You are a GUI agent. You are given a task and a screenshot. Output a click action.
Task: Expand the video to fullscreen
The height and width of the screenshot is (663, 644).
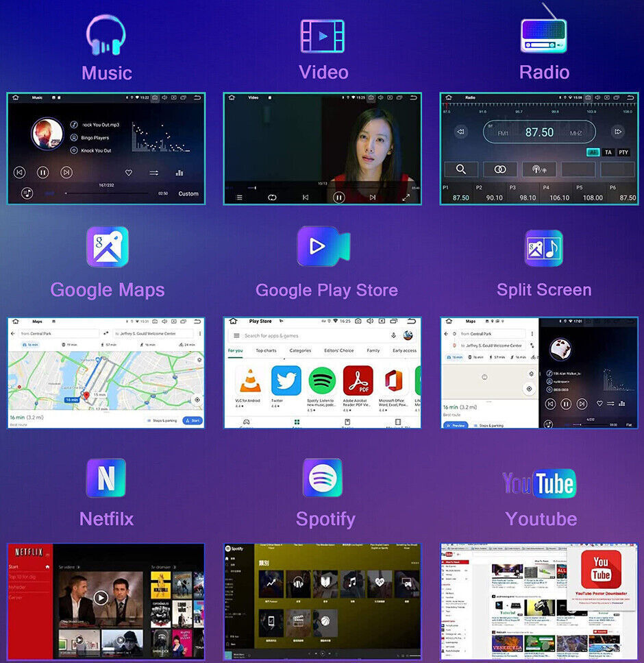[406, 197]
